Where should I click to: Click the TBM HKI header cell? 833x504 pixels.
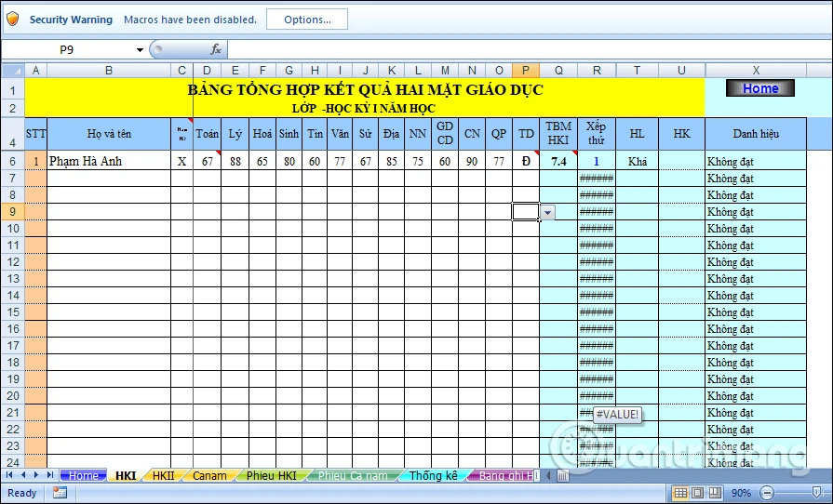coord(558,134)
